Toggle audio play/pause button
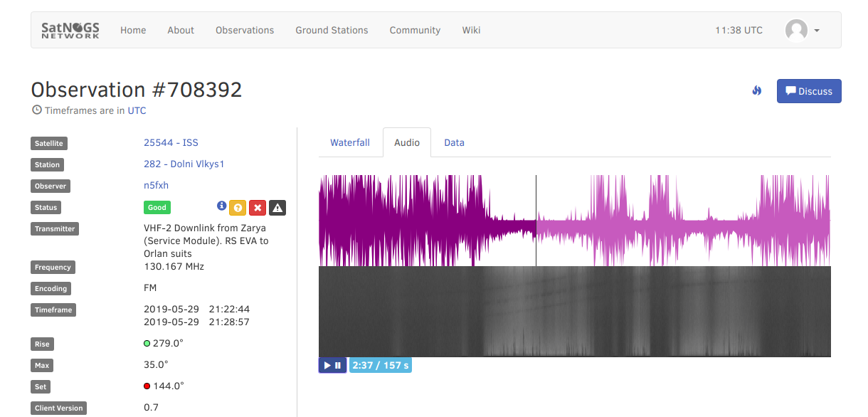The image size is (868, 417). [x=332, y=365]
